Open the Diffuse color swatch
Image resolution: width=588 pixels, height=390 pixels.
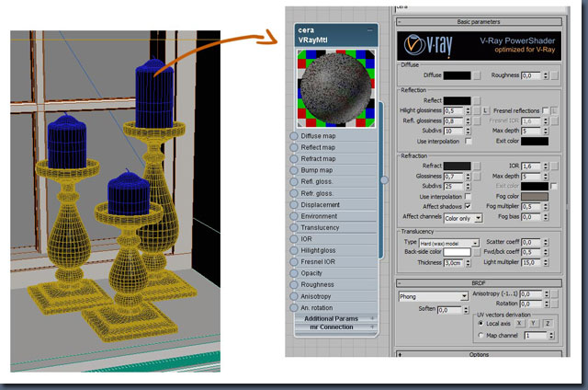click(458, 75)
